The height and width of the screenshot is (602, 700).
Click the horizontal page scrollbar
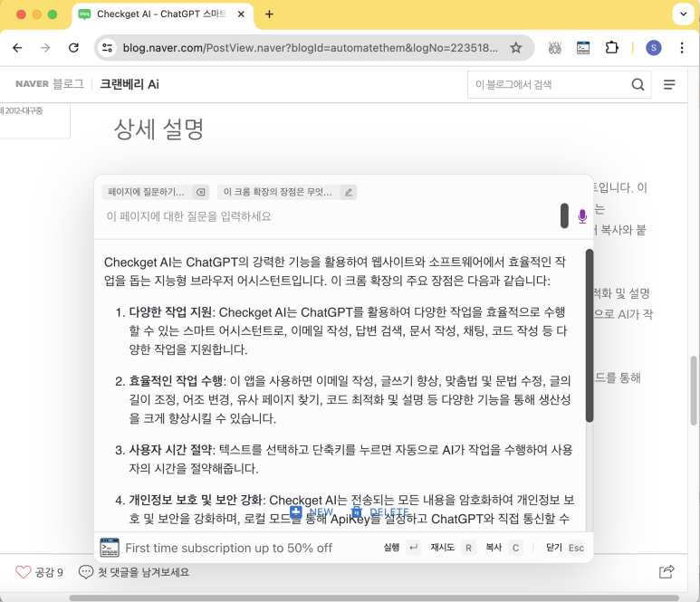pos(374,597)
